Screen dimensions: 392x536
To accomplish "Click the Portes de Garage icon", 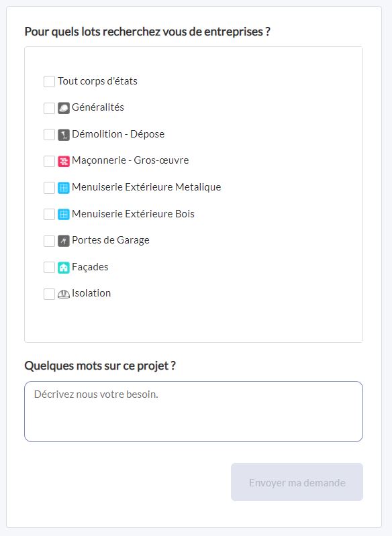I will click(x=64, y=241).
